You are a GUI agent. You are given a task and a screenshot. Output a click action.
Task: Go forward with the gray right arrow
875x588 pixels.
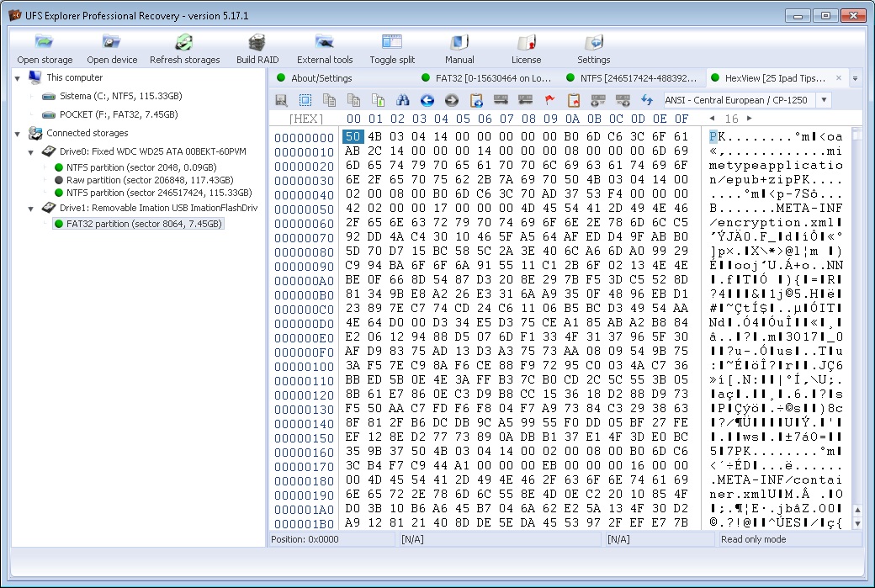(x=452, y=100)
